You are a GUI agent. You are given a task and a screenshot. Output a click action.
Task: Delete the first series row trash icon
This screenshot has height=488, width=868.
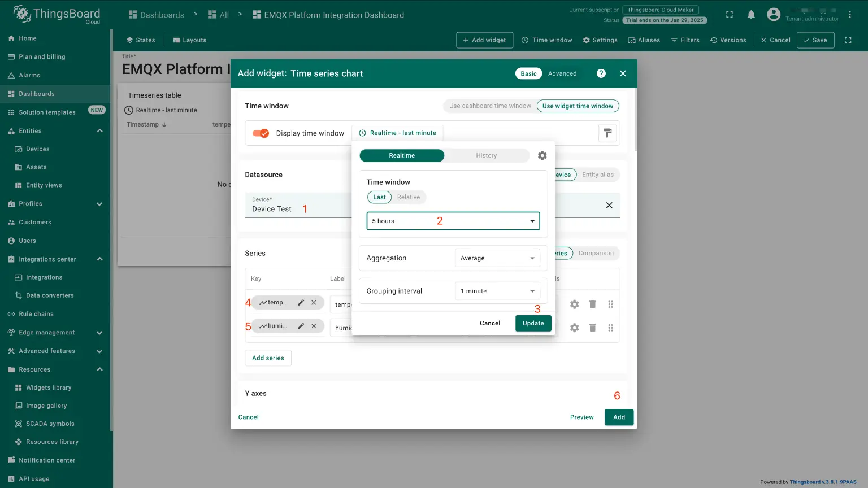(x=592, y=304)
